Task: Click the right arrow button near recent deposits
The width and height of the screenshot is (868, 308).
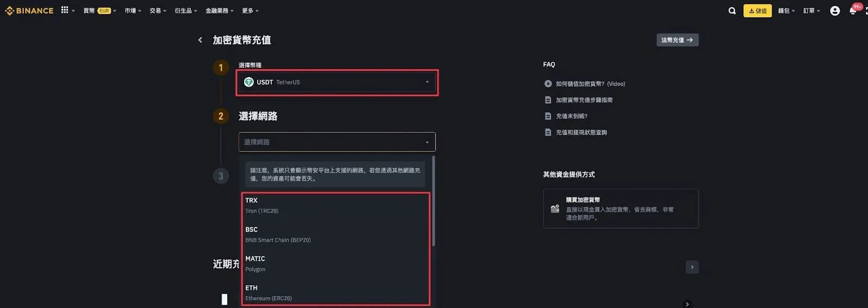Action: [x=692, y=267]
